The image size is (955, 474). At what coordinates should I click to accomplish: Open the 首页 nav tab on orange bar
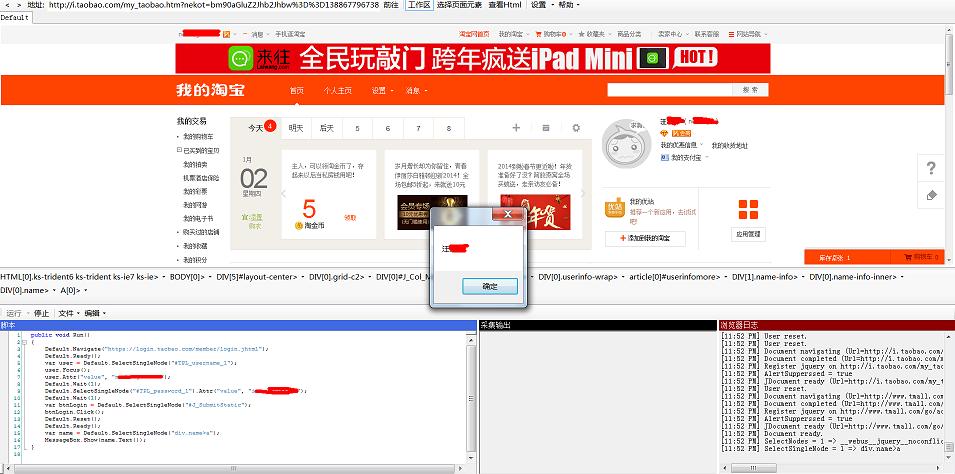[297, 90]
